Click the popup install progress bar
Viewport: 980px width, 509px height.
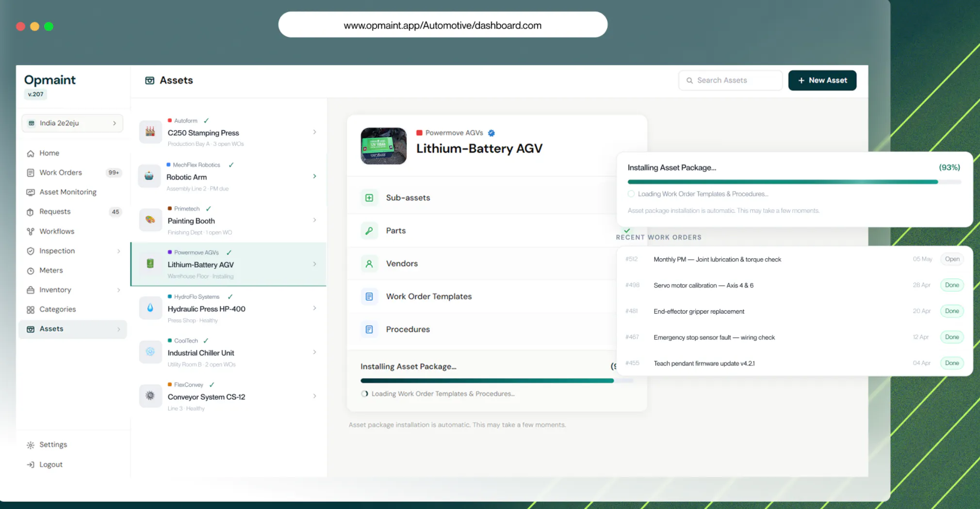coord(794,182)
